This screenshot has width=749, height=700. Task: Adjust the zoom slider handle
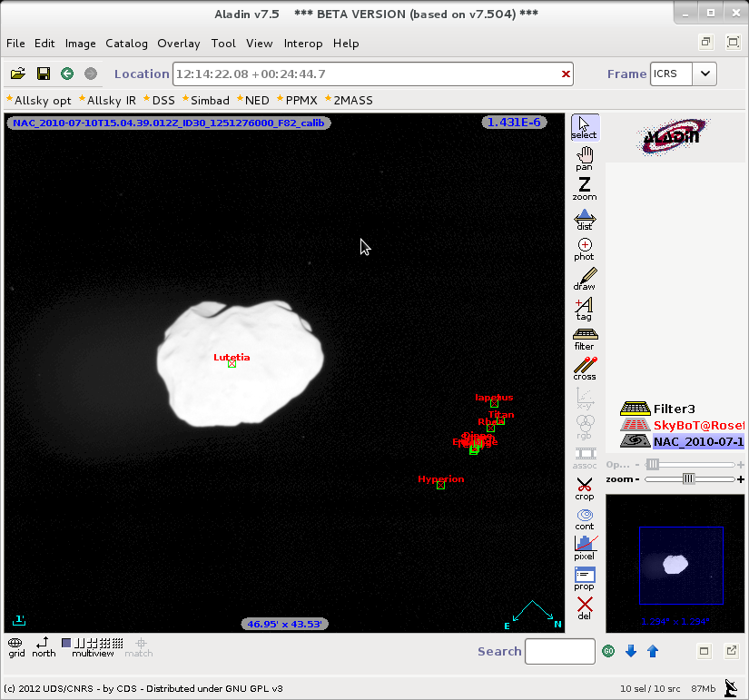(x=688, y=478)
